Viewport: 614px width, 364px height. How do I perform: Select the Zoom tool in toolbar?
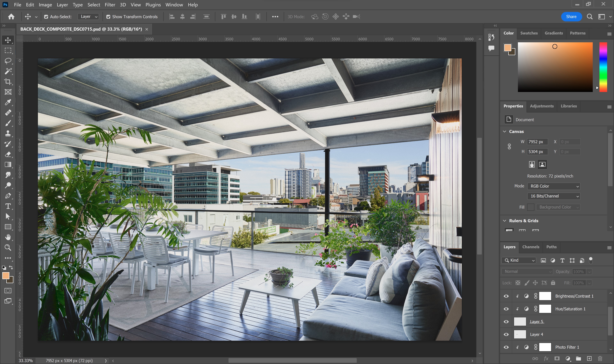8,247
